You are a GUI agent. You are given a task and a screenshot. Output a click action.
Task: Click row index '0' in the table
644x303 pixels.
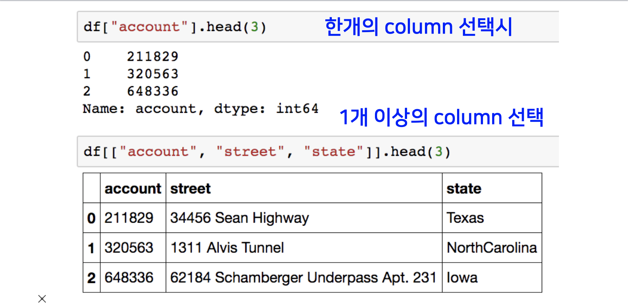(x=92, y=218)
